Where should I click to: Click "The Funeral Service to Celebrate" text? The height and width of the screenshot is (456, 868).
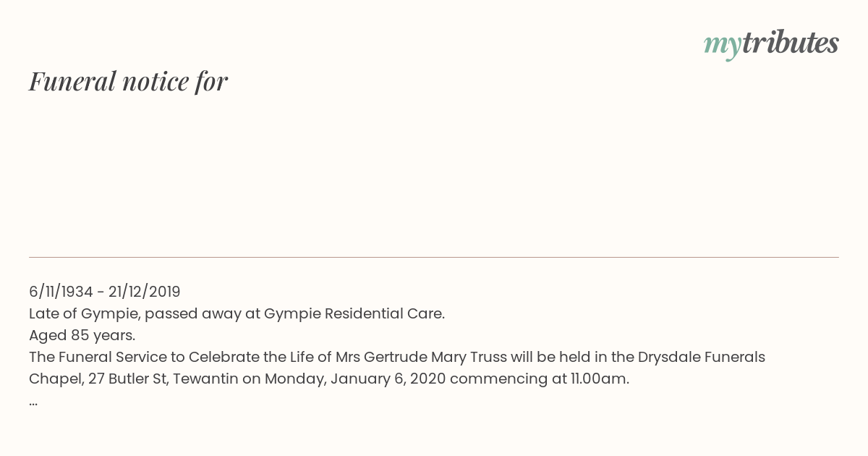tap(145, 357)
